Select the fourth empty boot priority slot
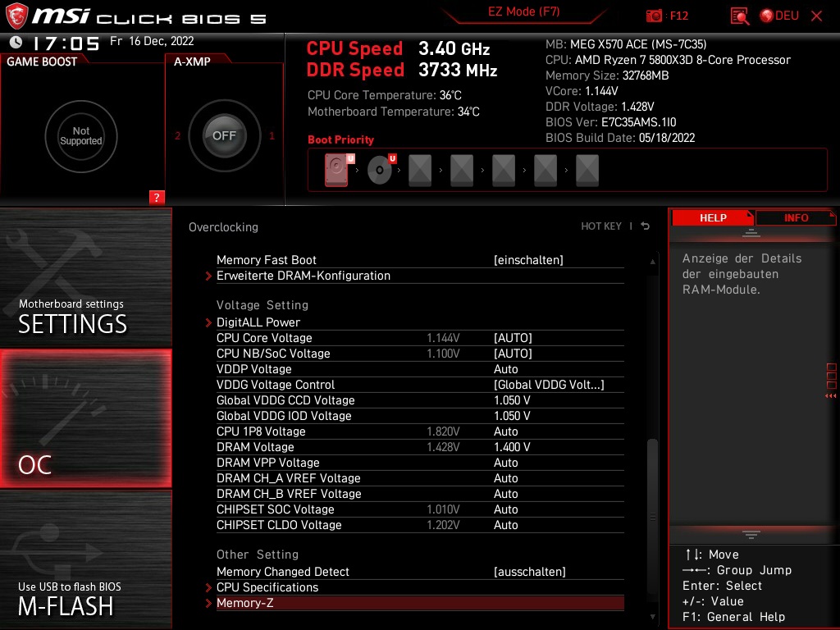The image size is (840, 630). pos(462,171)
